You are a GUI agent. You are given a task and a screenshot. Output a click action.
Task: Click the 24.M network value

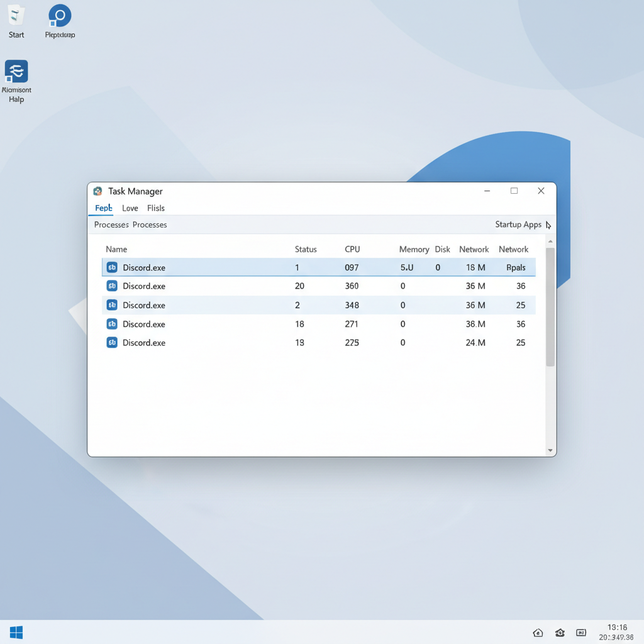[475, 342]
